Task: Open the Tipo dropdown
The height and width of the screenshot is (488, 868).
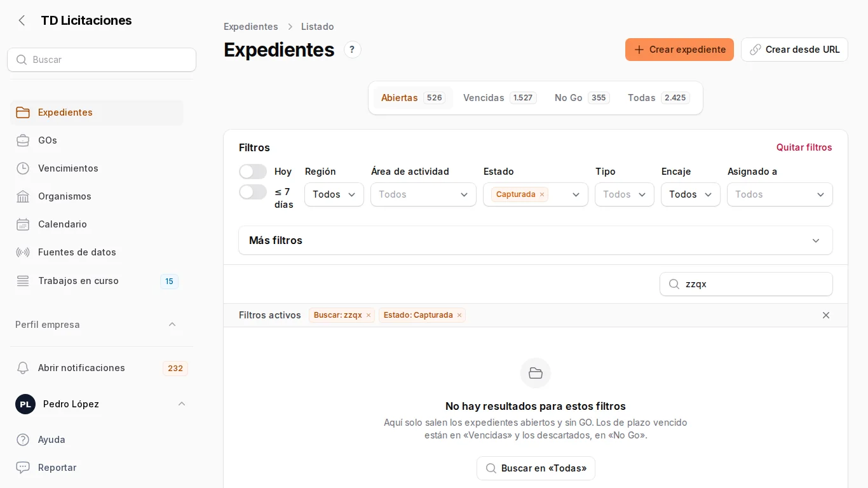Action: tap(625, 194)
